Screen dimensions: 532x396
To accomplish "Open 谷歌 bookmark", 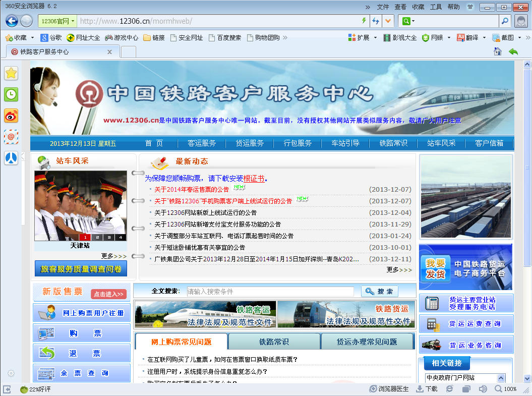I will click(51, 38).
